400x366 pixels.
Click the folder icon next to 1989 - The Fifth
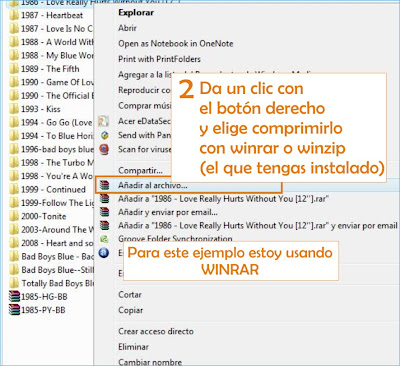pyautogui.click(x=14, y=69)
